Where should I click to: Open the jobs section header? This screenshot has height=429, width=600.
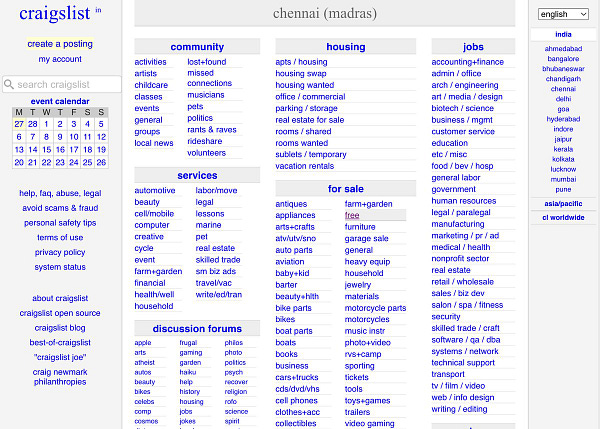[x=473, y=47]
